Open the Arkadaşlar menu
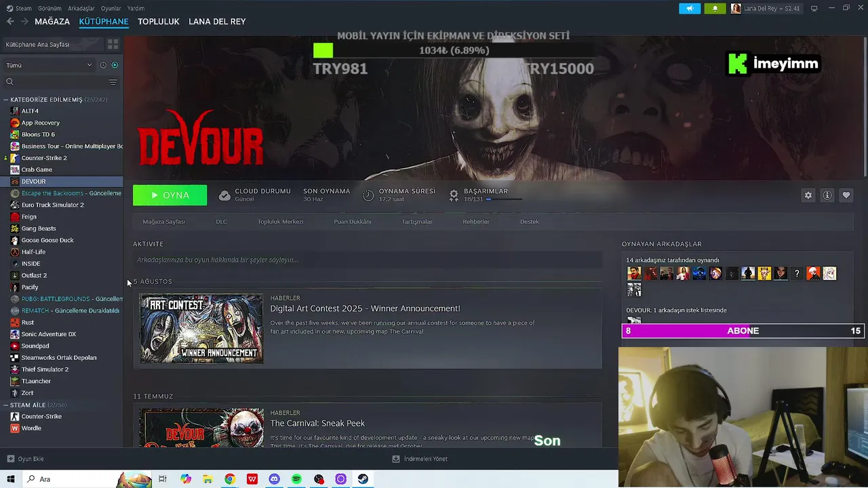 [81, 8]
